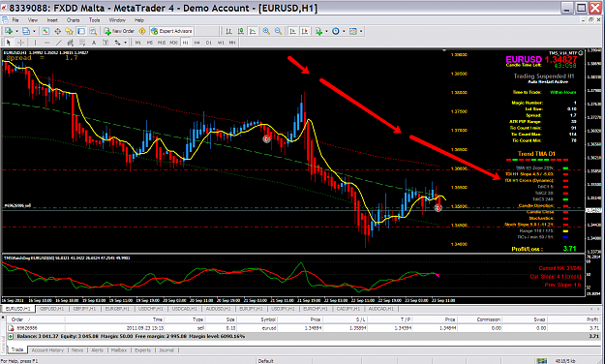This screenshot has height=364, width=605.
Task: Switch to bar chart type
Action: [x=228, y=31]
